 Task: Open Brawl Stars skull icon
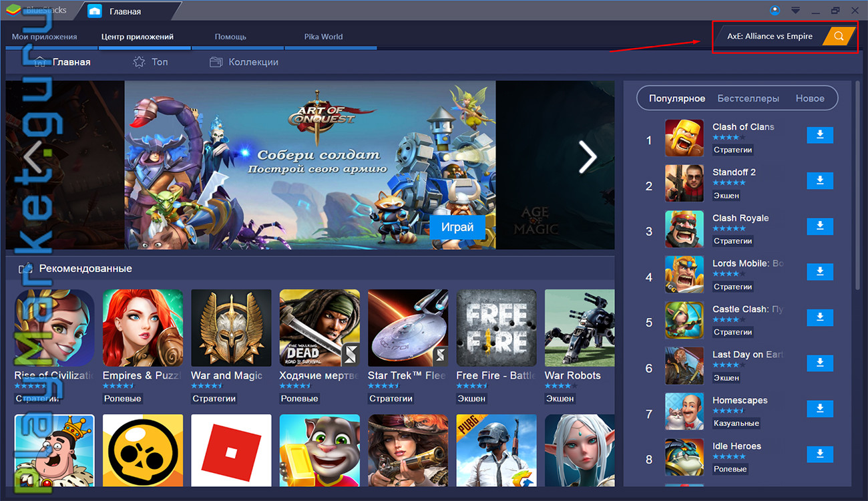point(143,450)
